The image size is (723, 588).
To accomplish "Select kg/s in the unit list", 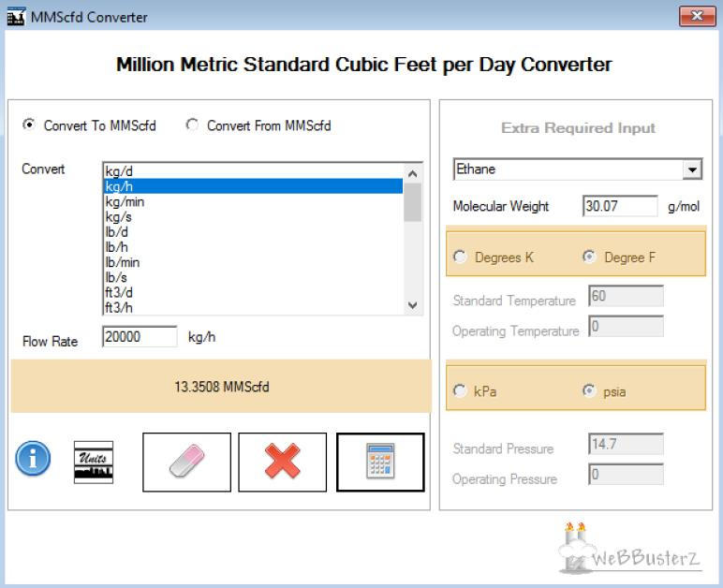I will [253, 216].
